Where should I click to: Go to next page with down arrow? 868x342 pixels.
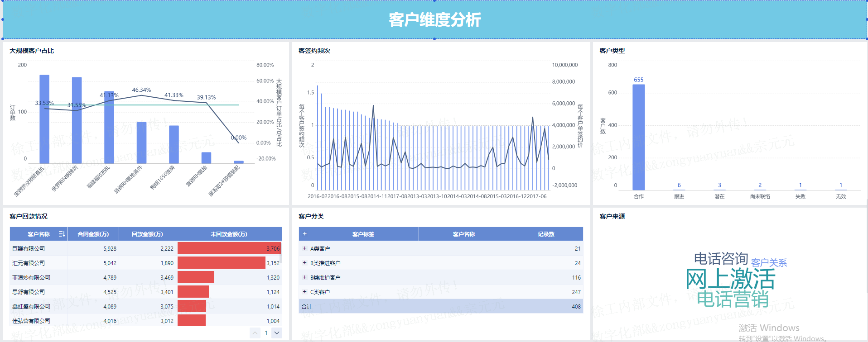pyautogui.click(x=277, y=333)
